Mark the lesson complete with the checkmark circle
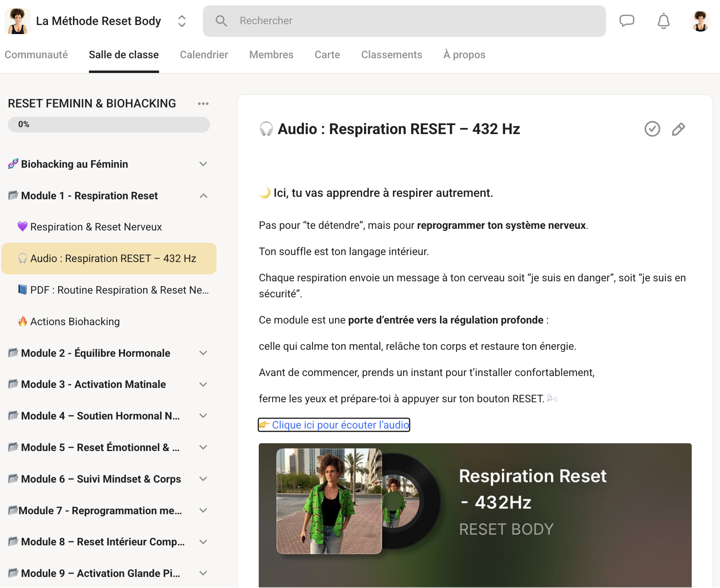This screenshot has width=720, height=588. click(x=652, y=129)
